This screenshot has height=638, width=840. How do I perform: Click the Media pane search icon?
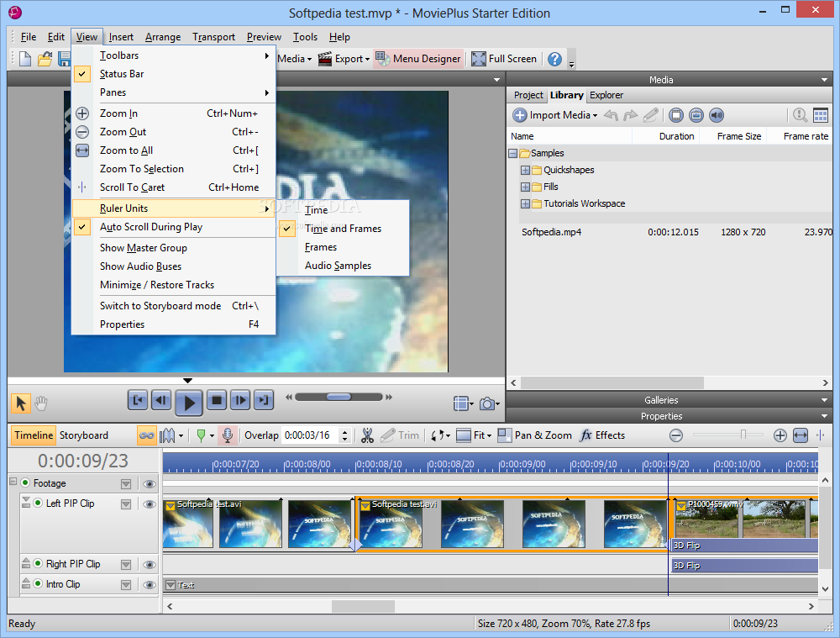click(x=800, y=115)
